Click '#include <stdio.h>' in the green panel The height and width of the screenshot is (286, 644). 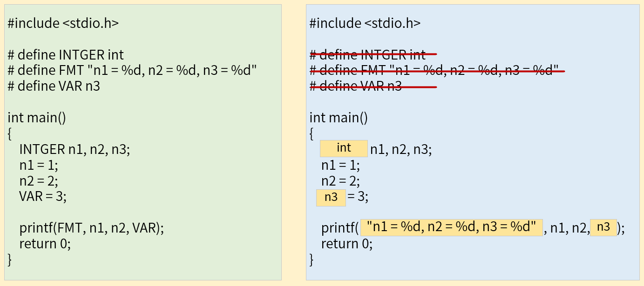point(63,23)
